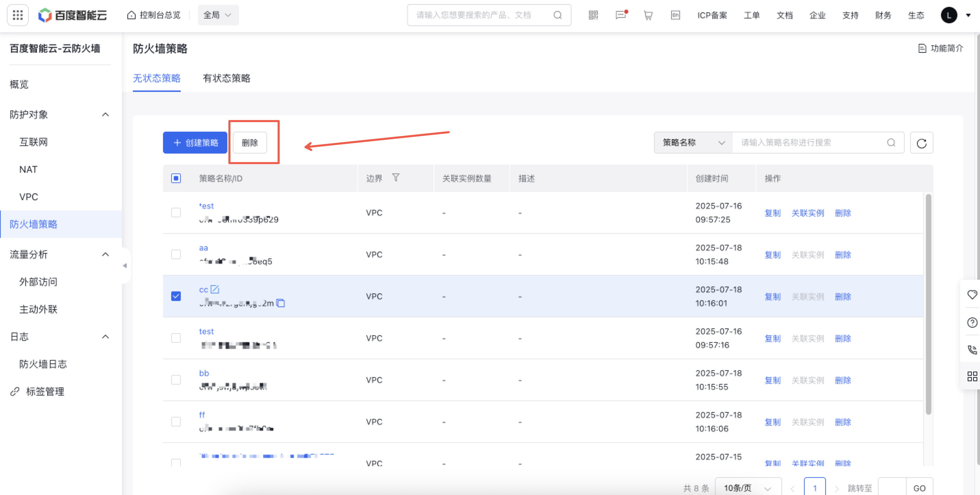The width and height of the screenshot is (980, 495).
Task: Collapse the 流量分析 sidebar section
Action: point(105,254)
